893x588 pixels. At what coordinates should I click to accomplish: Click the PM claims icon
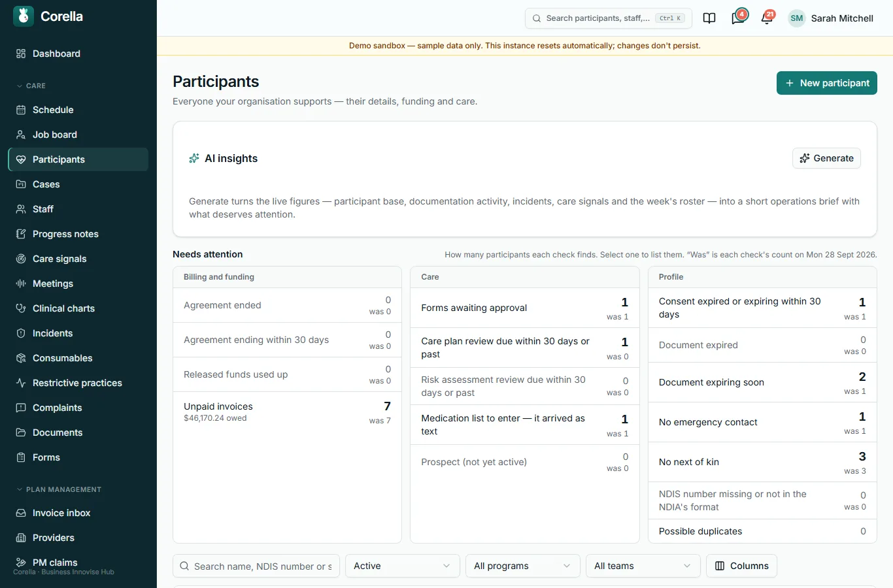pos(21,563)
